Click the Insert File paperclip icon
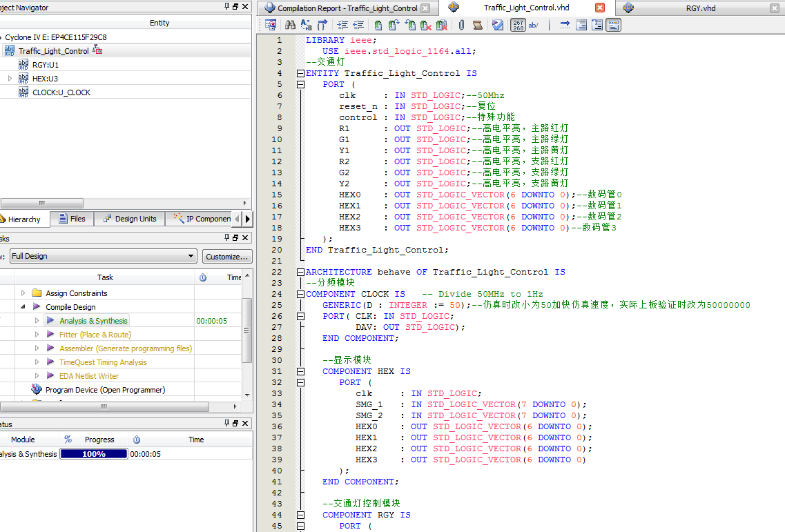This screenshot has width=785, height=532. click(461, 26)
